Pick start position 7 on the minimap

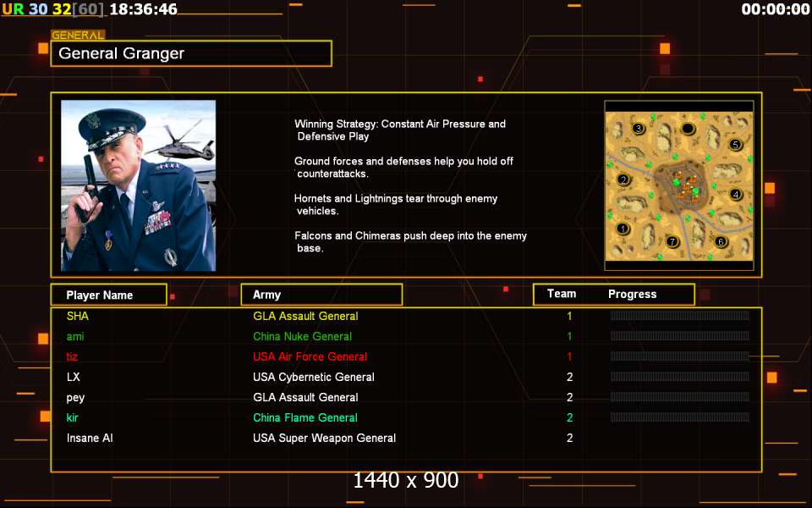point(672,242)
